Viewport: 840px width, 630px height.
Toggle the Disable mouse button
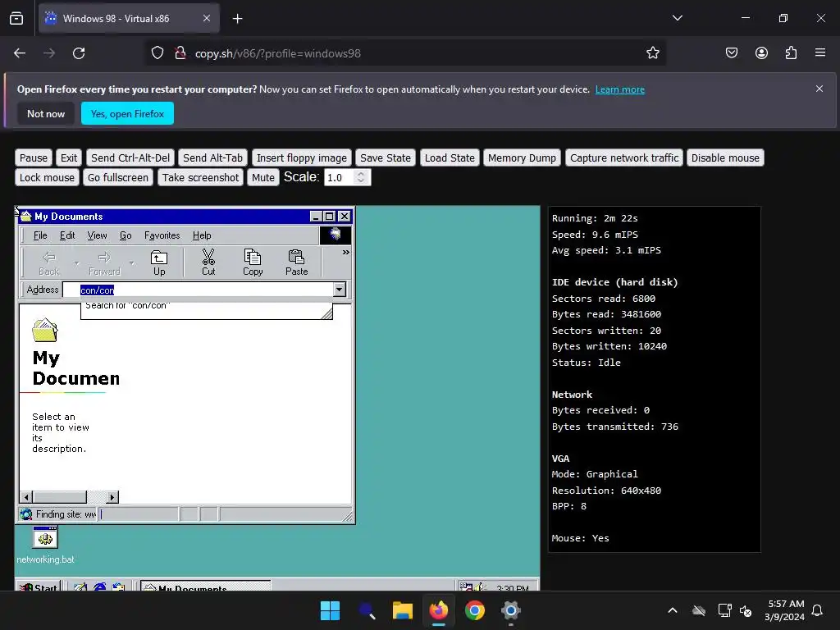pyautogui.click(x=725, y=158)
